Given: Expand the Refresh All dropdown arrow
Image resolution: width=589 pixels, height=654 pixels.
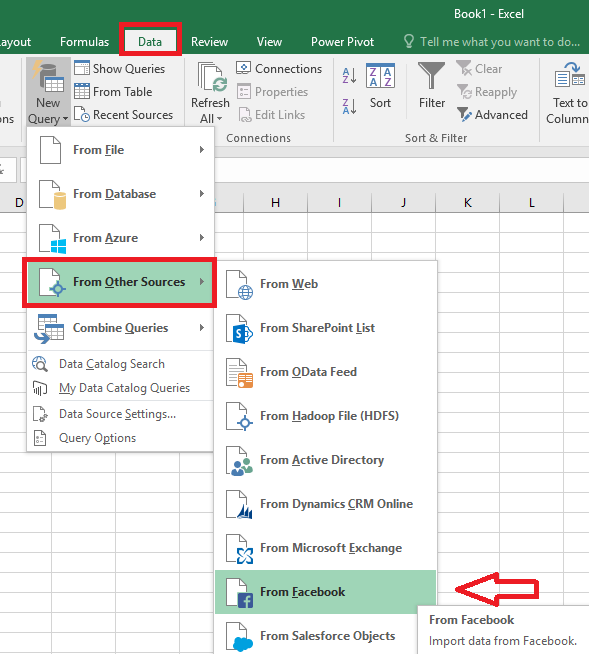Looking at the screenshot, I should (x=219, y=119).
